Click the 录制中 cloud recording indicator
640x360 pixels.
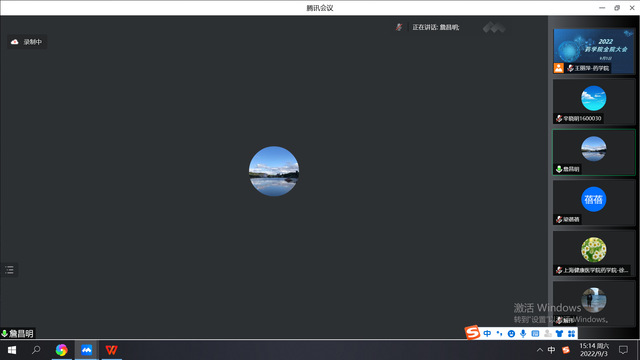click(x=27, y=42)
